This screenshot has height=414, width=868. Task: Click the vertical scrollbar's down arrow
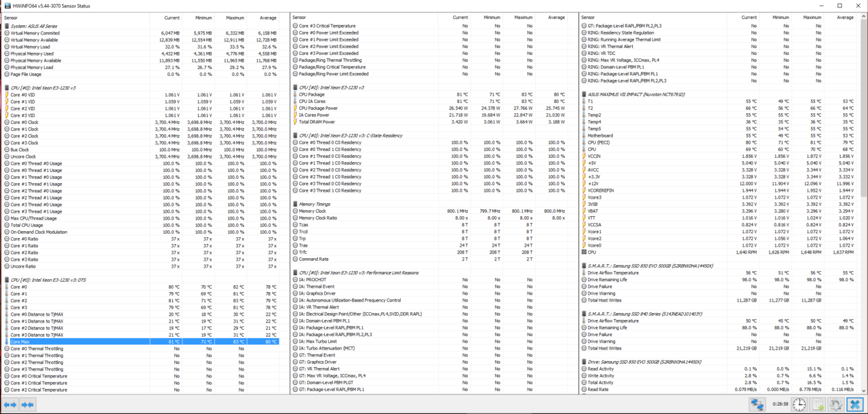pyautogui.click(x=863, y=390)
